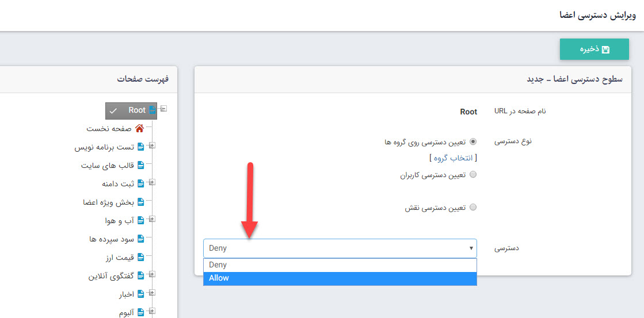Click the page icon on the Root node

coord(153,110)
